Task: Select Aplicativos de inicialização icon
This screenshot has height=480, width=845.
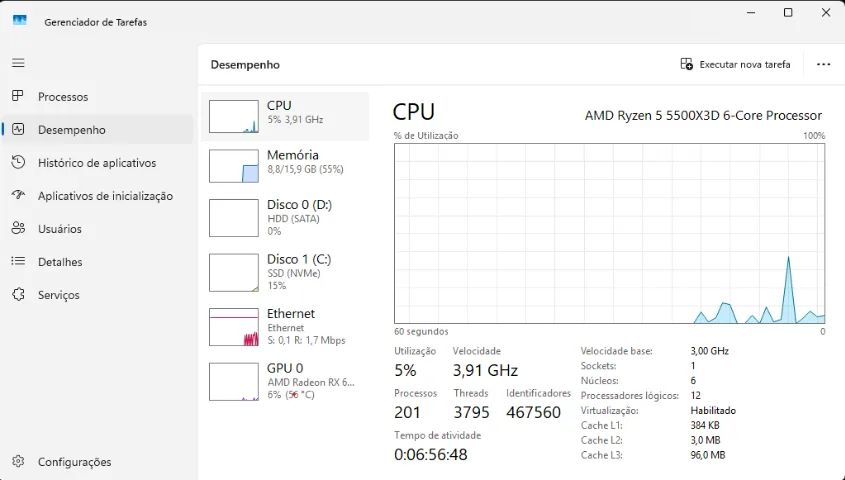Action: coord(17,195)
